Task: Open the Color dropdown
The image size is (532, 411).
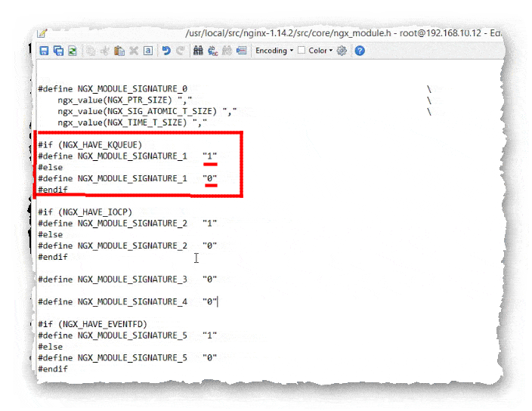Action: point(320,51)
